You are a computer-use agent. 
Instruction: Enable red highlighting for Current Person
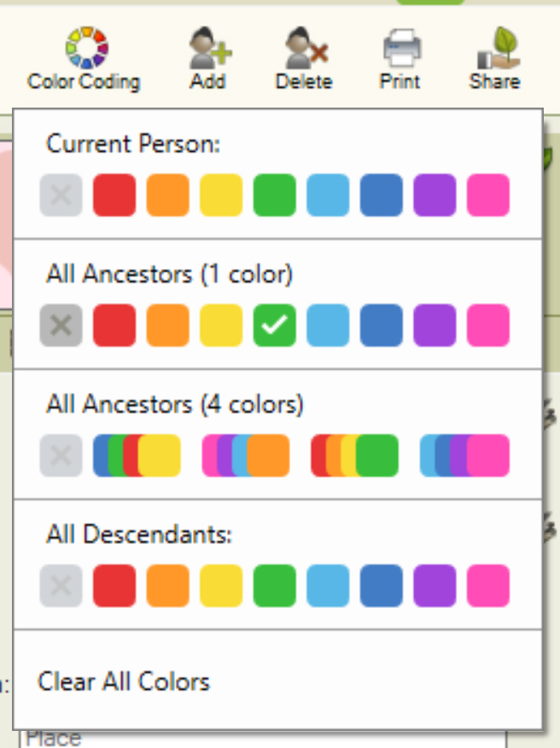point(114,195)
